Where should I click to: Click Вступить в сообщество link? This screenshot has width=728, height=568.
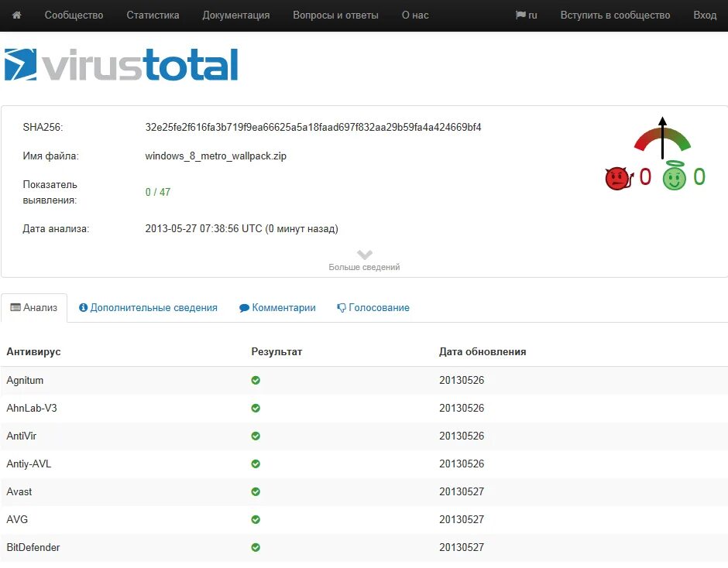615,15
